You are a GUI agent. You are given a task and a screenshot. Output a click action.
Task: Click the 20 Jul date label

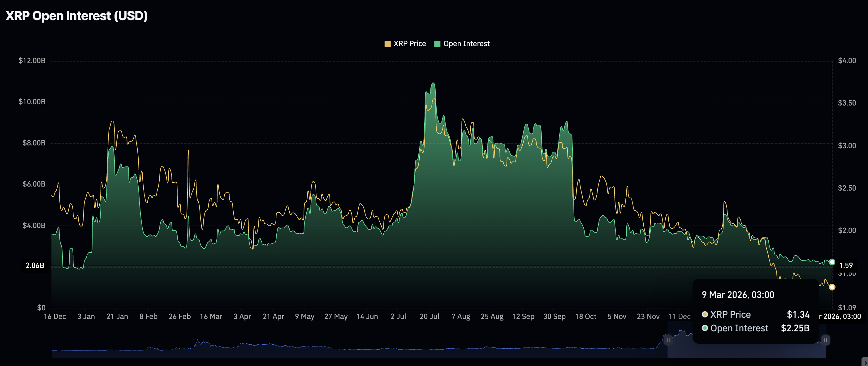coord(429,316)
